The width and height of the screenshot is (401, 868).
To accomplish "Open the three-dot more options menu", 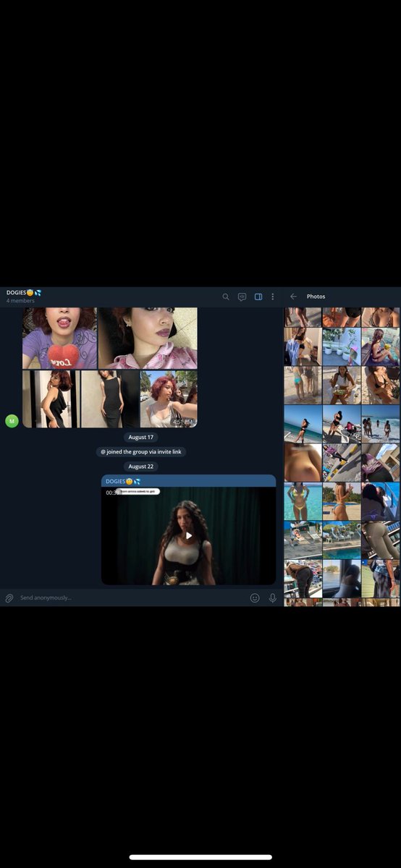I will [273, 297].
